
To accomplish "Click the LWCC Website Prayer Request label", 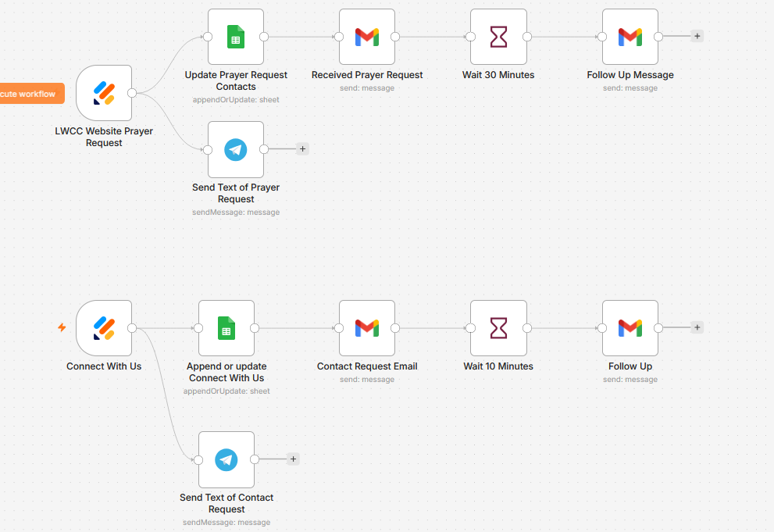I will 104,137.
